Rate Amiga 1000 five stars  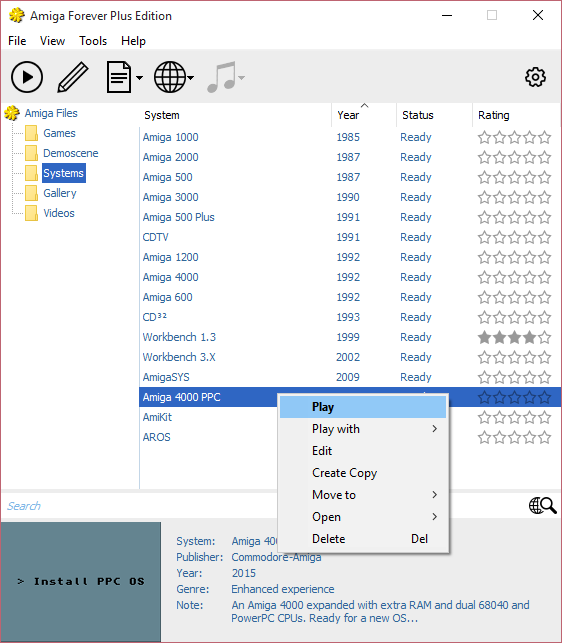545,137
